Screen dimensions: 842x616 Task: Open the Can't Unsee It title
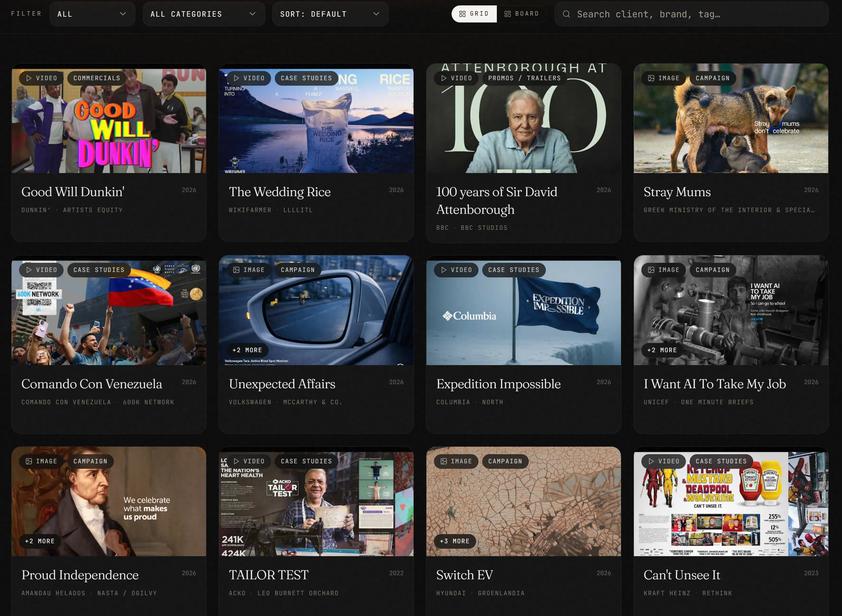pos(682,575)
